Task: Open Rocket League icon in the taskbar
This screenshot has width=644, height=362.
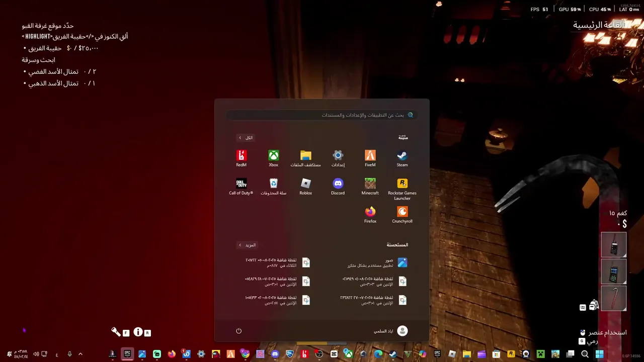Action: (289, 354)
